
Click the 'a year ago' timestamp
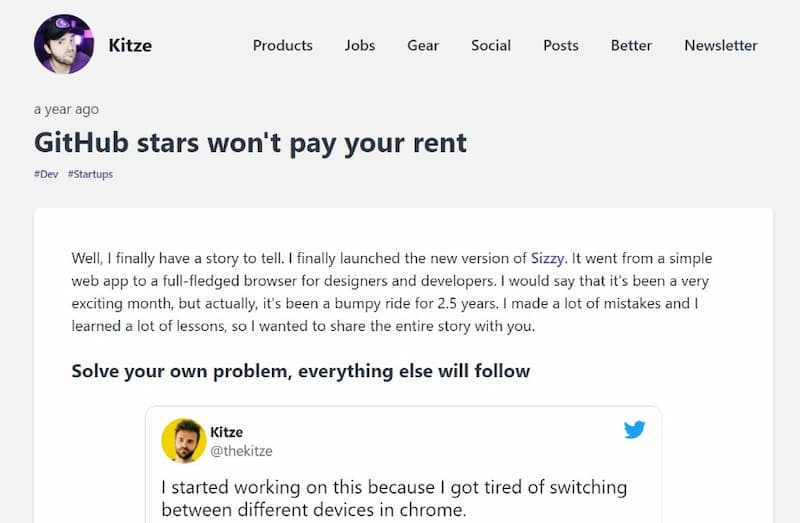point(66,109)
